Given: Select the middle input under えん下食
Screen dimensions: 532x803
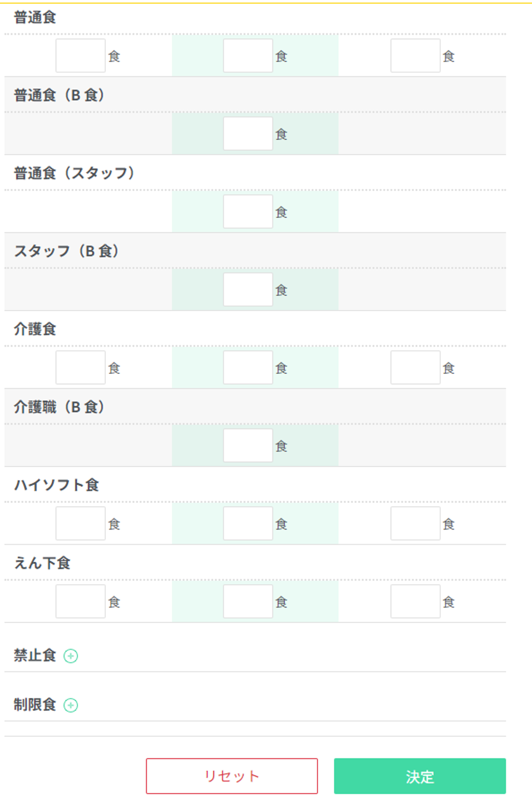Looking at the screenshot, I should pos(248,602).
